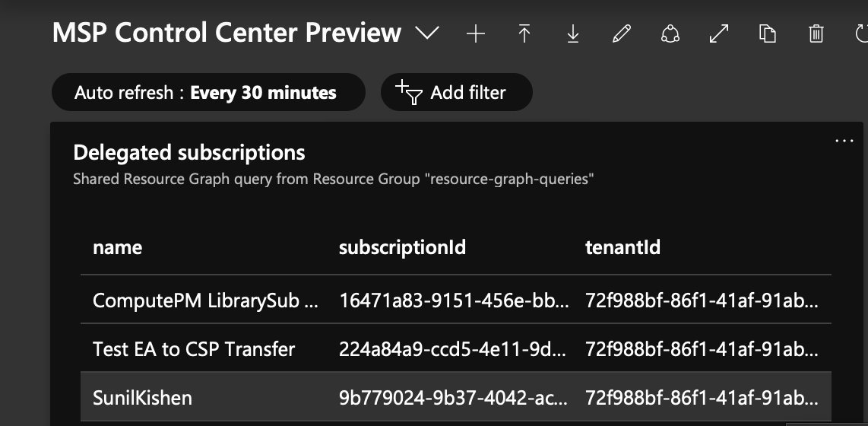Click the plus icon for new dashboard
868x426 pixels.
(x=476, y=33)
